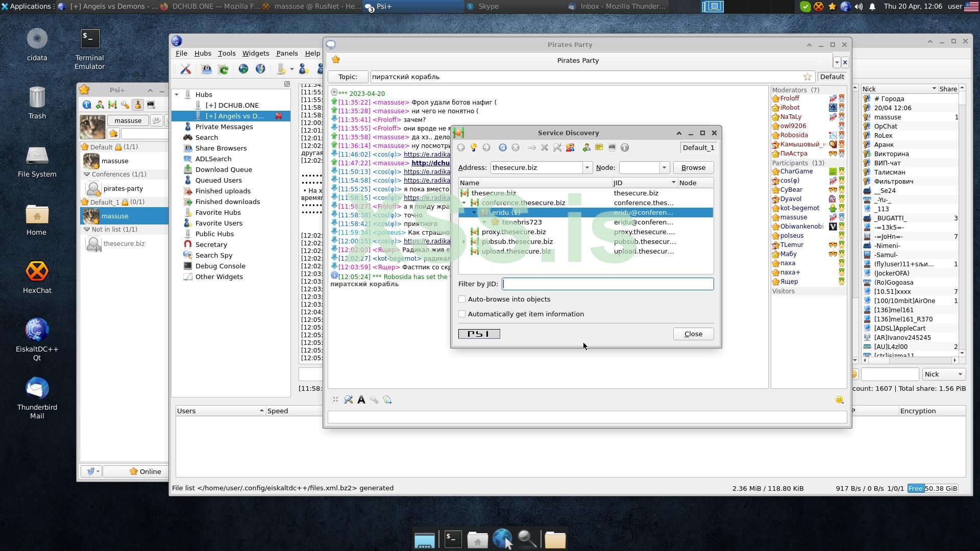Click the wrench options icon in Psi+ roster

pos(125,105)
